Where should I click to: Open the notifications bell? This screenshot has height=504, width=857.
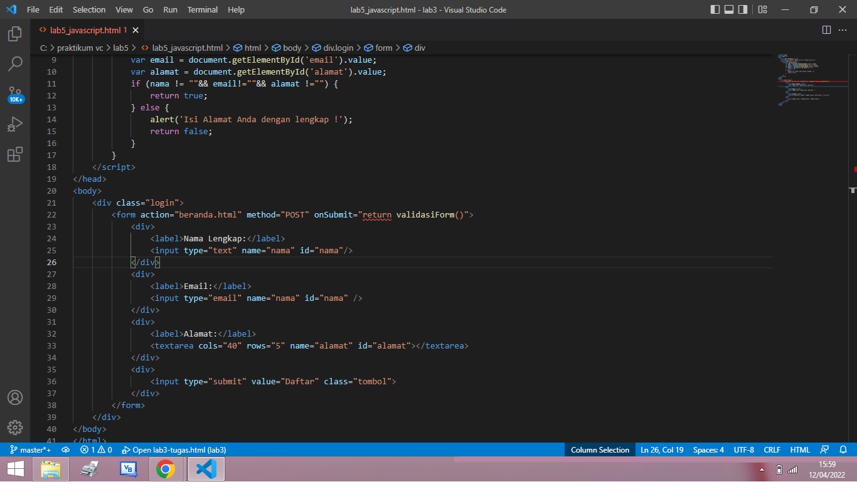[843, 450]
